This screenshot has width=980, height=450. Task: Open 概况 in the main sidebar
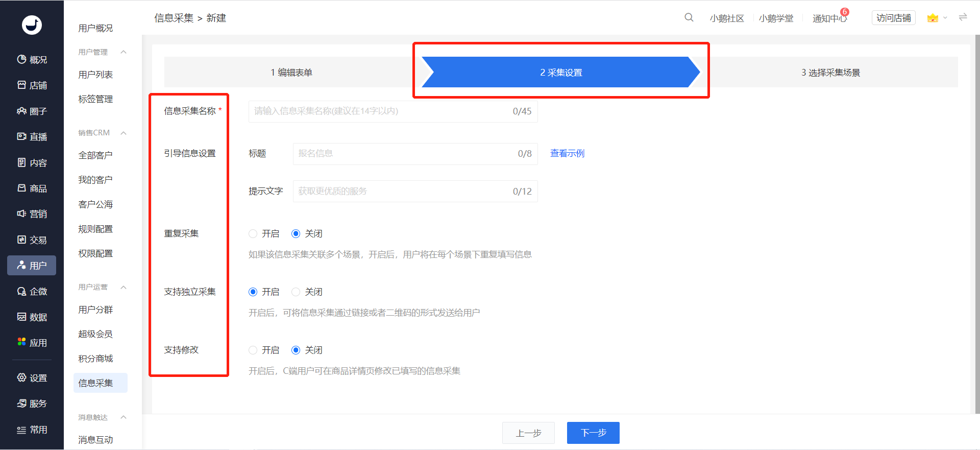pyautogui.click(x=32, y=60)
